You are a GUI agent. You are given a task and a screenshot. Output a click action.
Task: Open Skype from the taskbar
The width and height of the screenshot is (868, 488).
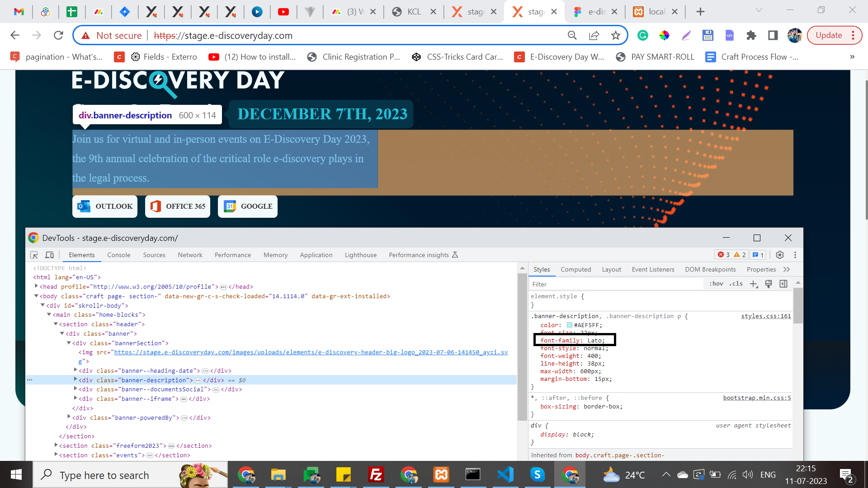click(537, 475)
